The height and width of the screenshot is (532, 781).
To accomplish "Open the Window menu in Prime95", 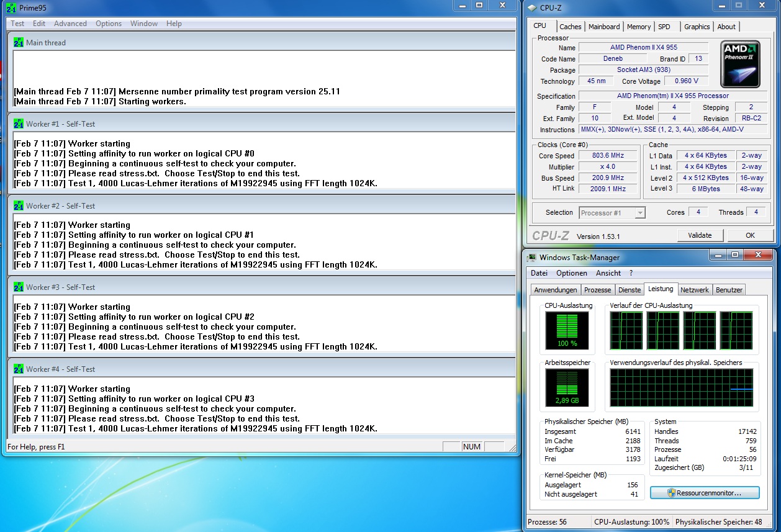I will 144,24.
